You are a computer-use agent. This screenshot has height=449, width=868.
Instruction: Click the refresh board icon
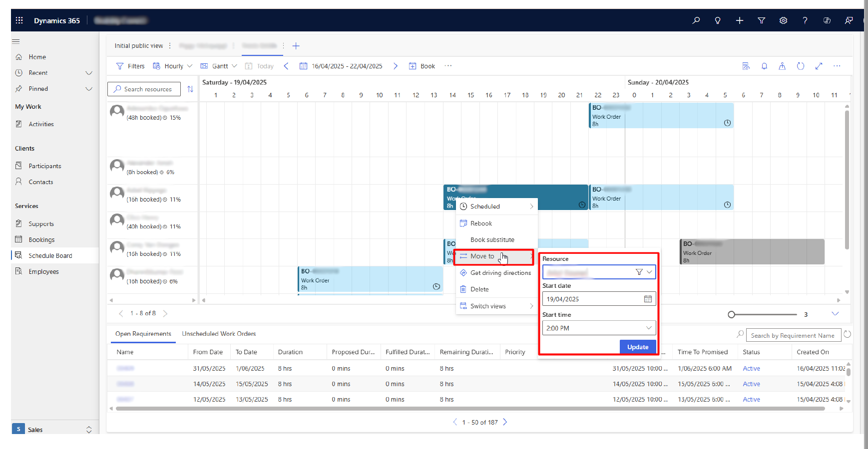click(800, 66)
